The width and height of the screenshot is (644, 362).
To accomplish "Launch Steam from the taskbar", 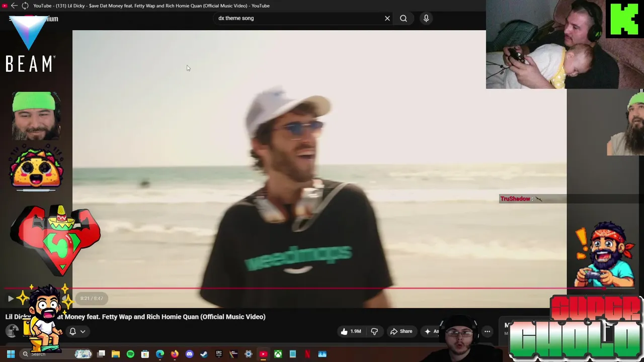I will tap(204, 354).
